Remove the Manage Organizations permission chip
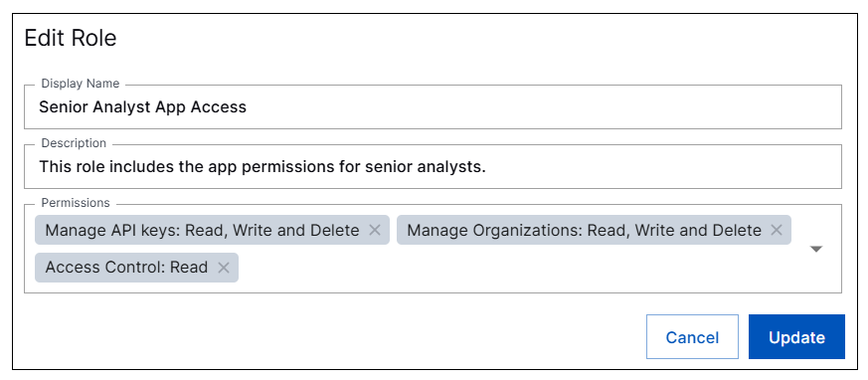Image resolution: width=868 pixels, height=380 pixels. (777, 230)
